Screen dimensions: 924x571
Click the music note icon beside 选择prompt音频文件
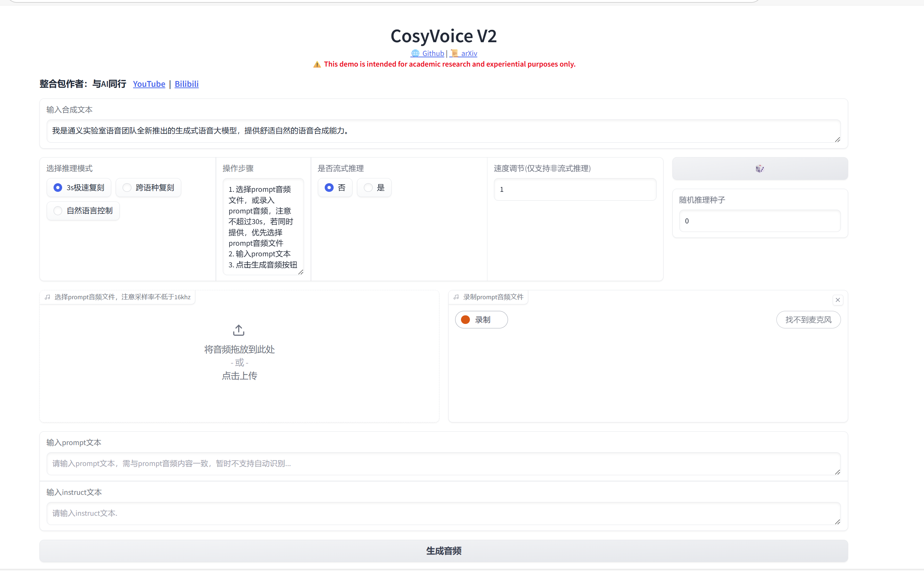tap(48, 297)
